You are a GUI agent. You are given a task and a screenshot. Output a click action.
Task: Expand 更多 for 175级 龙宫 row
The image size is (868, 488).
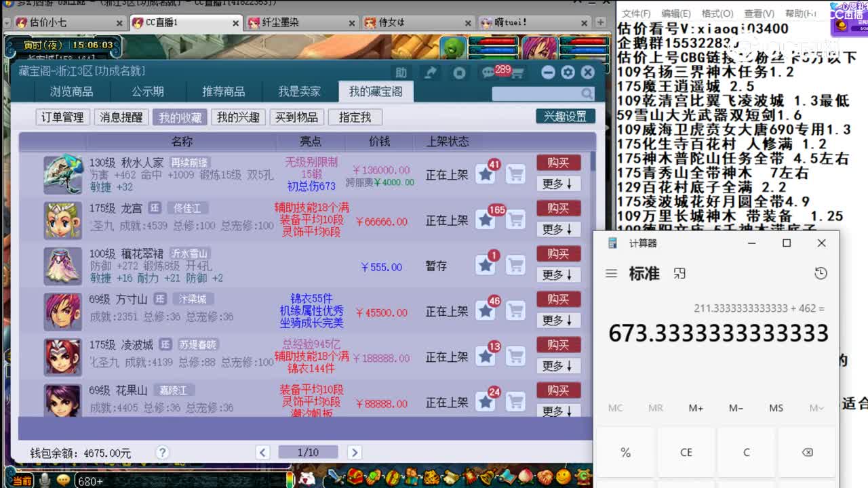[x=558, y=229]
